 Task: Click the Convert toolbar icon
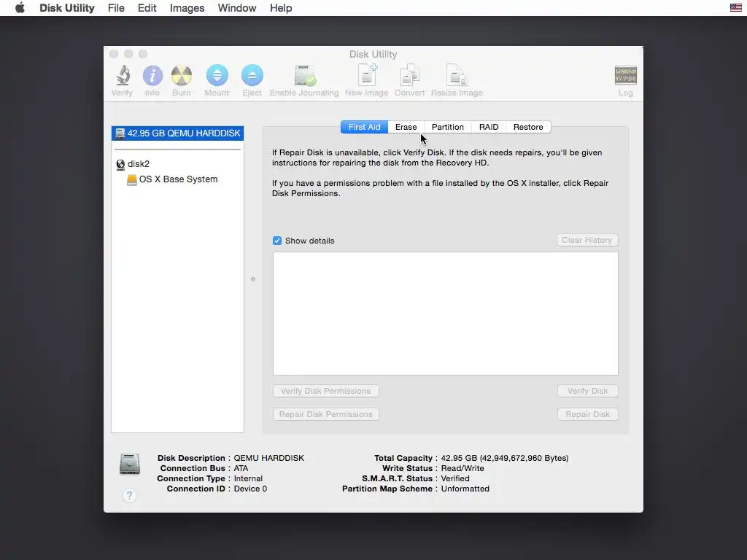point(409,75)
